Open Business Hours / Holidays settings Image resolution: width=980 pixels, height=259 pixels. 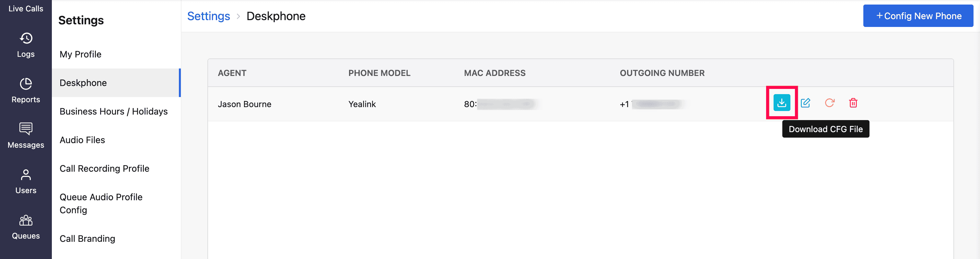tap(114, 111)
